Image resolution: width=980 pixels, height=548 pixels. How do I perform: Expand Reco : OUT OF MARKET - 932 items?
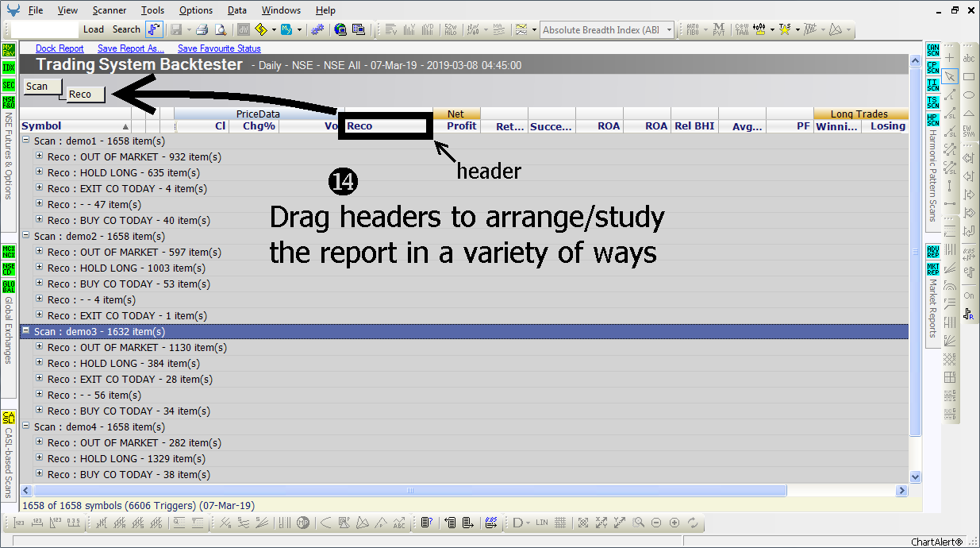(40, 156)
